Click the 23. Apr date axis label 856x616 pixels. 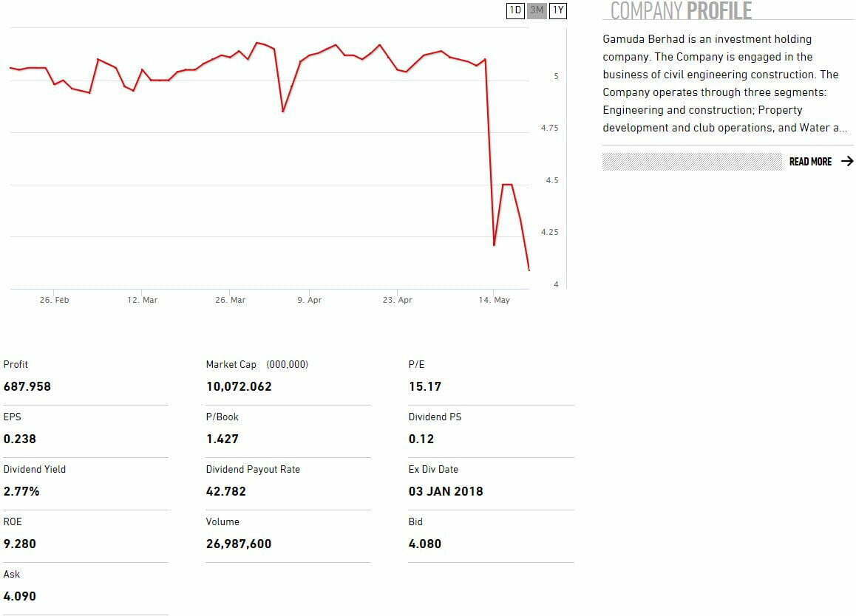[x=398, y=301]
